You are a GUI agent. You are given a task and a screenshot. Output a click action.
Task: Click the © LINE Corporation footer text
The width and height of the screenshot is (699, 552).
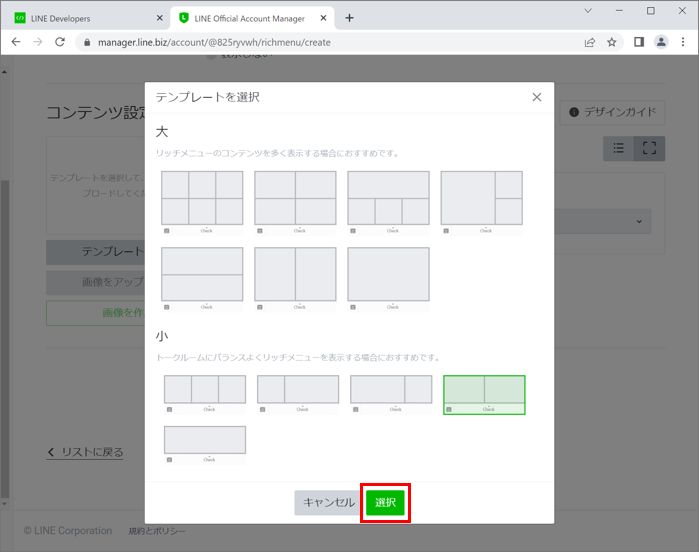pyautogui.click(x=68, y=531)
